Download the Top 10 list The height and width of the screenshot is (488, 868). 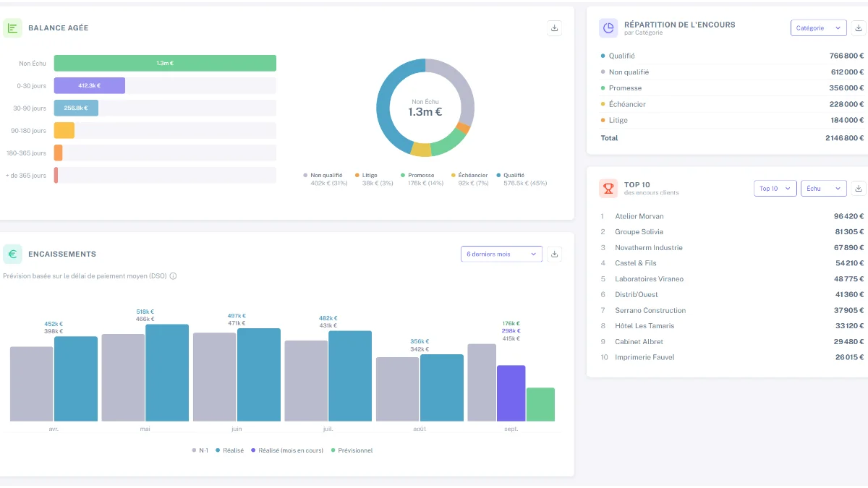[859, 189]
